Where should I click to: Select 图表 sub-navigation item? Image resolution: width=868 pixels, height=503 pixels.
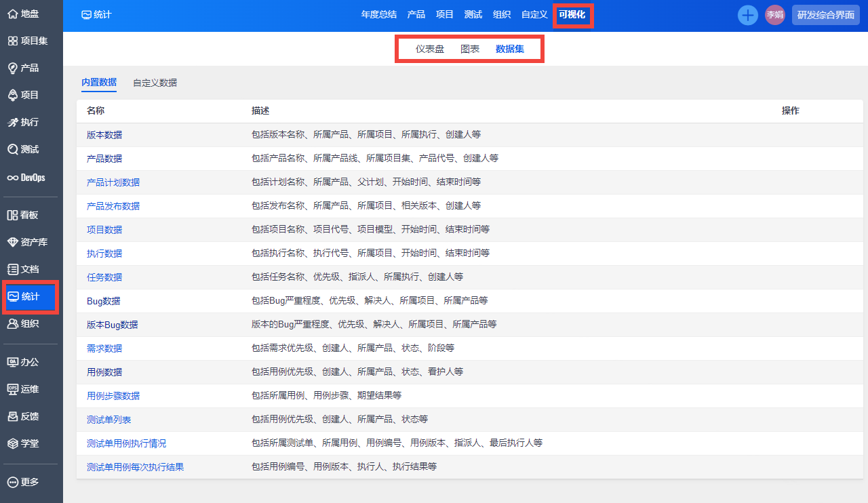coord(470,49)
